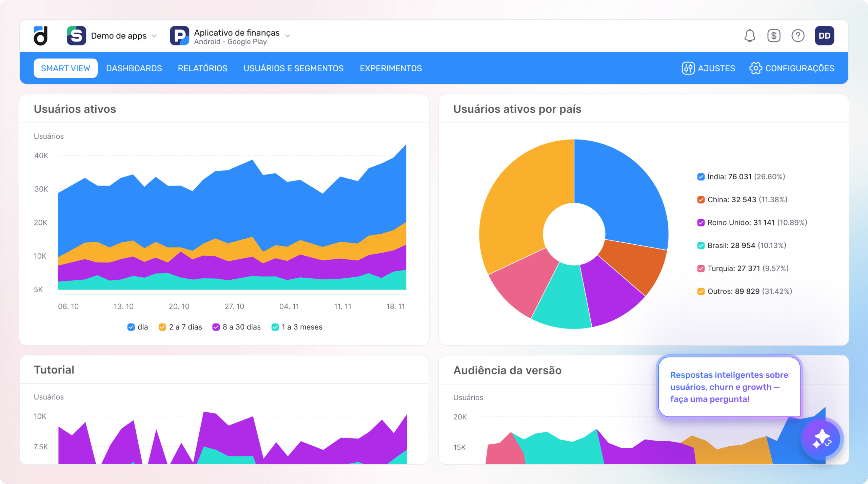The width and height of the screenshot is (868, 484).
Task: Click the Ajustes sliders icon
Action: 688,68
